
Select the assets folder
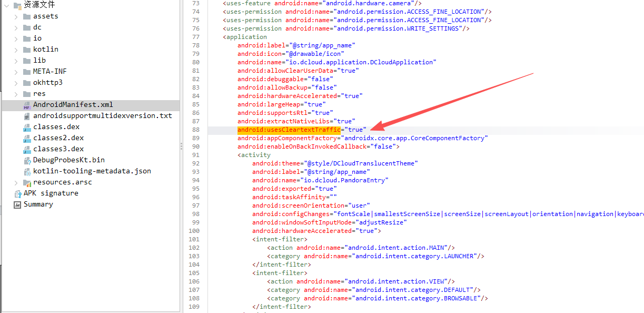pos(46,16)
